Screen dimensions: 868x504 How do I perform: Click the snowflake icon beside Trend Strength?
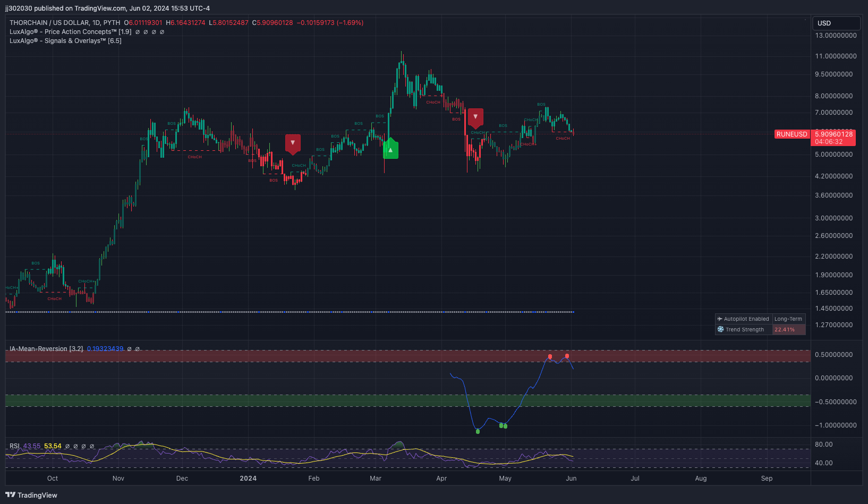tap(720, 329)
